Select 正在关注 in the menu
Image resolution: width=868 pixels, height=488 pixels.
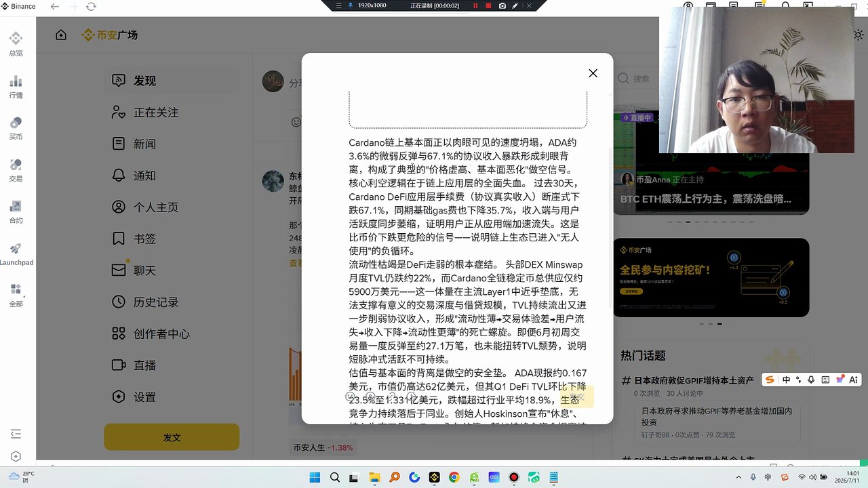point(172,113)
